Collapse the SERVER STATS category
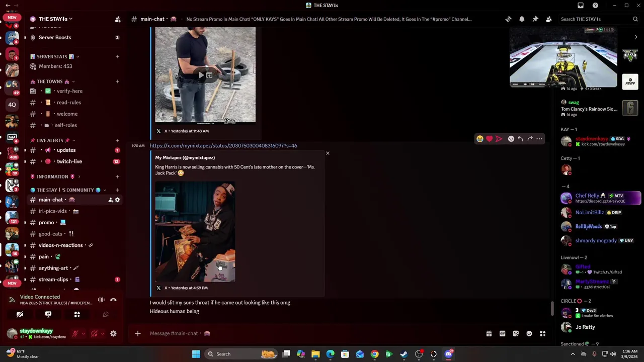This screenshot has height=362, width=644. pyautogui.click(x=54, y=57)
